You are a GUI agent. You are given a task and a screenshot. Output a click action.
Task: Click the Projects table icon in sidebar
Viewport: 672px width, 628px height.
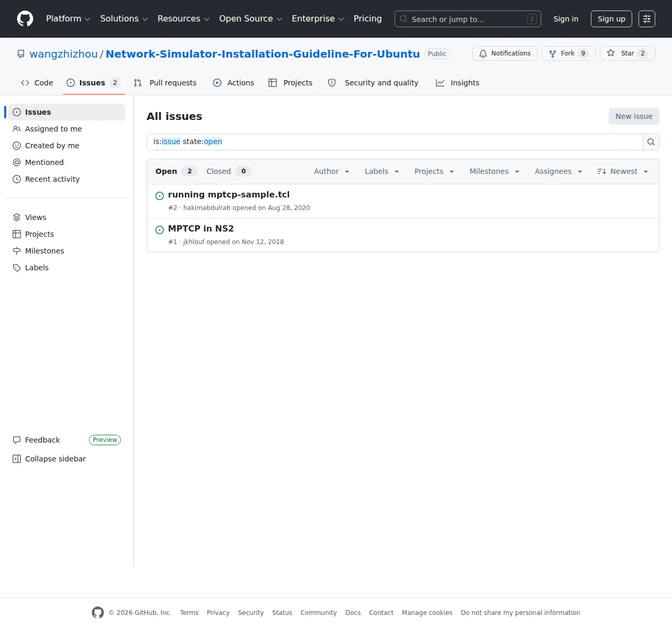17,234
